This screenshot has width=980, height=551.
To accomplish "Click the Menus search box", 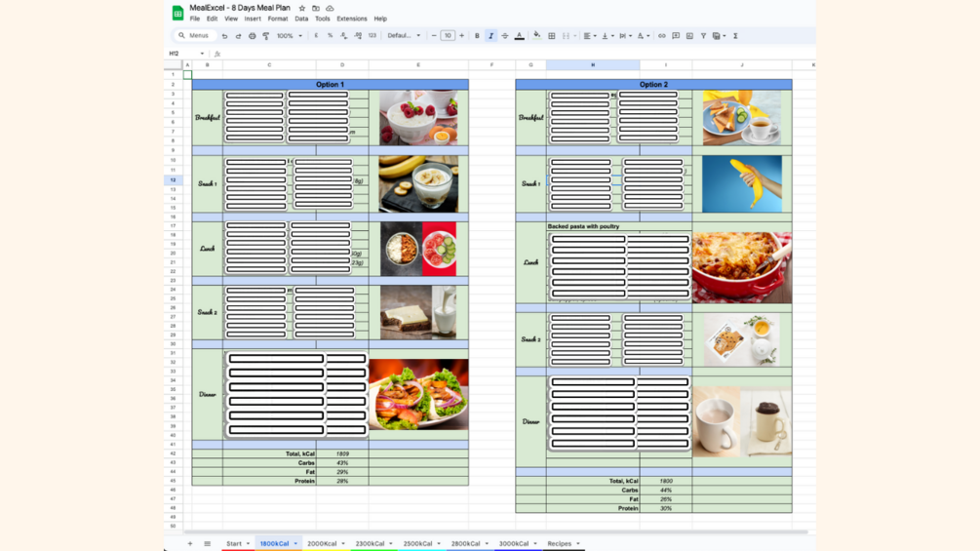I will tap(194, 36).
